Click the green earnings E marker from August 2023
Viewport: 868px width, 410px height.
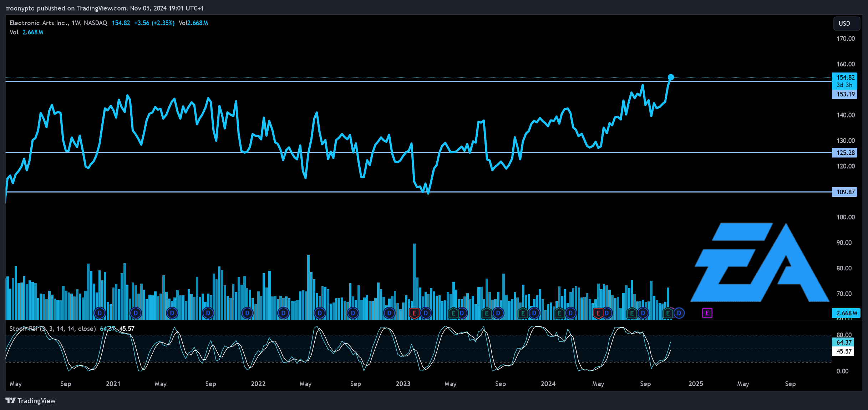(487, 313)
